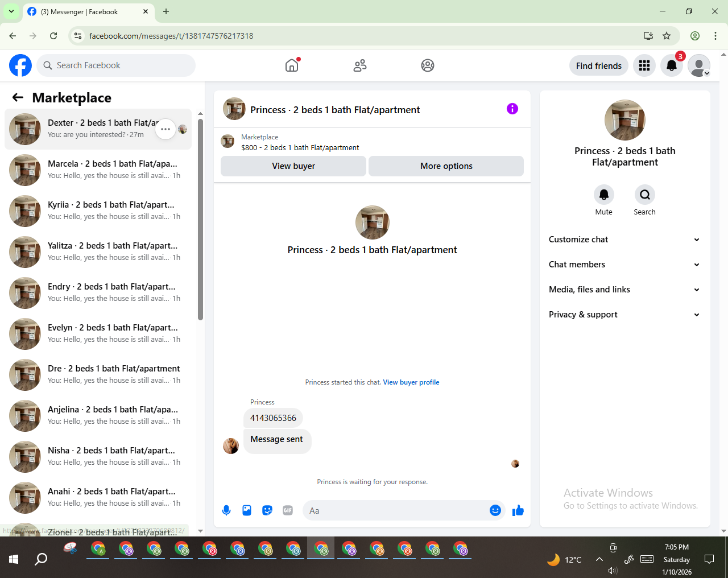Image resolution: width=728 pixels, height=578 pixels.
Task: Show hidden system tray icons chevron
Action: [x=599, y=559]
